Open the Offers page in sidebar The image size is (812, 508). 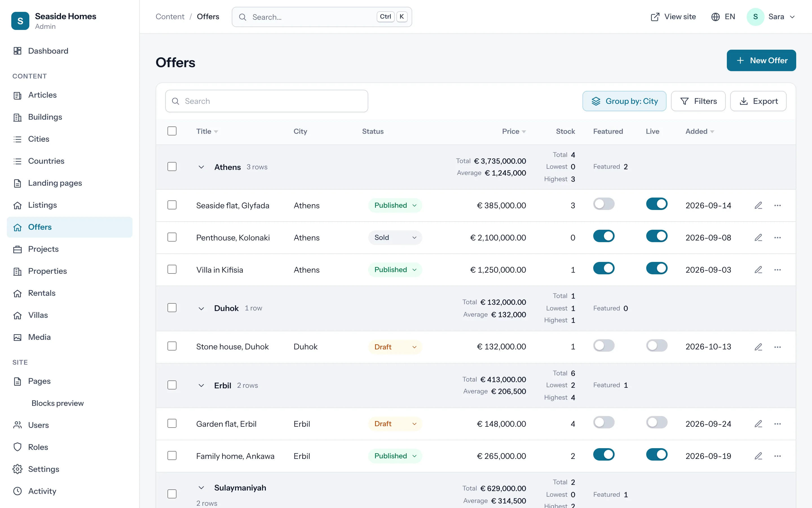click(69, 227)
